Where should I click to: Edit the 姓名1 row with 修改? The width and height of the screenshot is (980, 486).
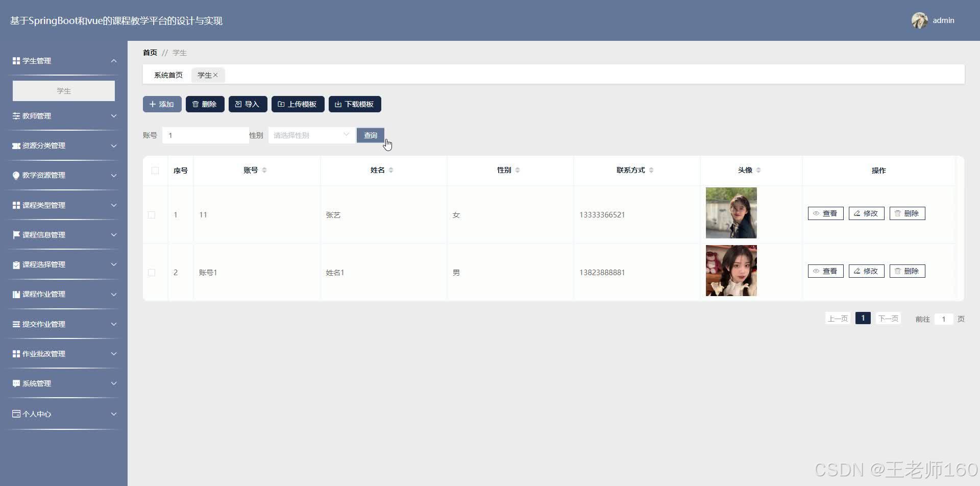pos(867,271)
